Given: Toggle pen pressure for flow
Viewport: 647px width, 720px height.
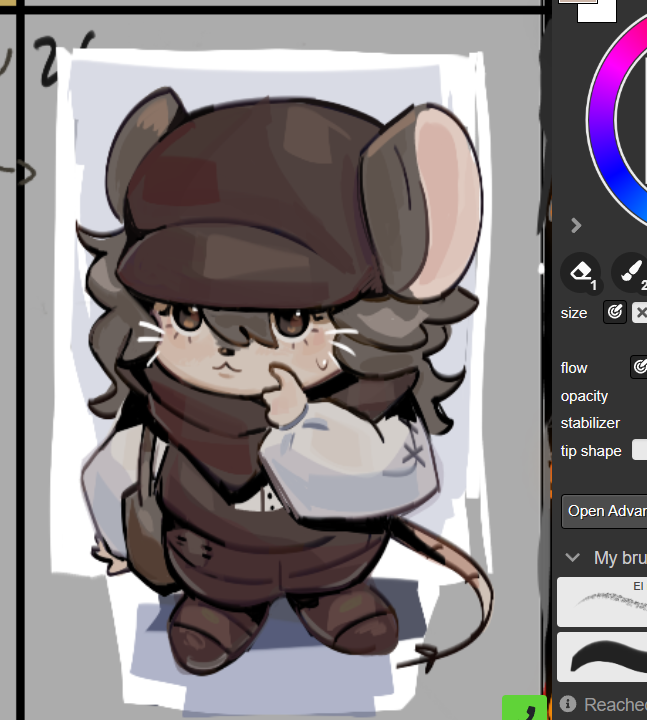Looking at the screenshot, I should pyautogui.click(x=640, y=366).
